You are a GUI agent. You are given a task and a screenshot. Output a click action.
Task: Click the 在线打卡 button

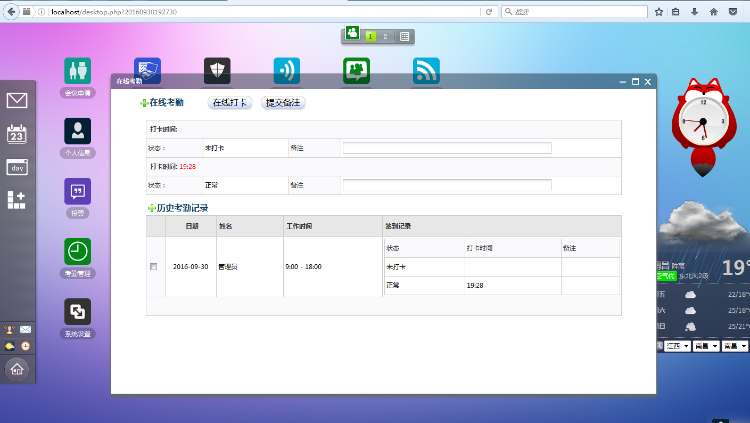(x=230, y=102)
